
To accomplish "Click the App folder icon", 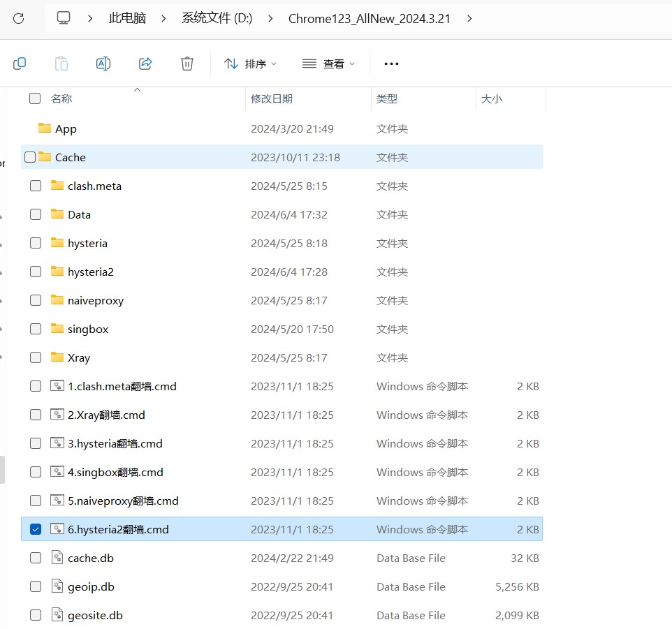I will pyautogui.click(x=45, y=128).
